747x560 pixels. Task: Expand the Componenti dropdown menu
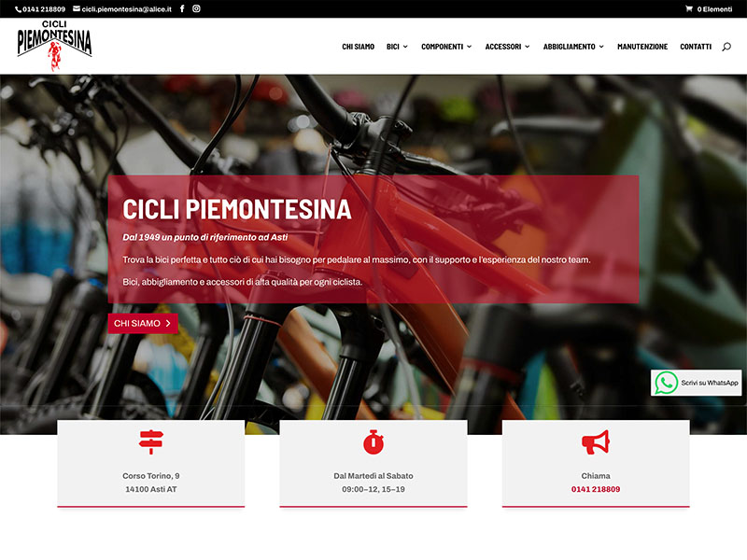pos(446,47)
